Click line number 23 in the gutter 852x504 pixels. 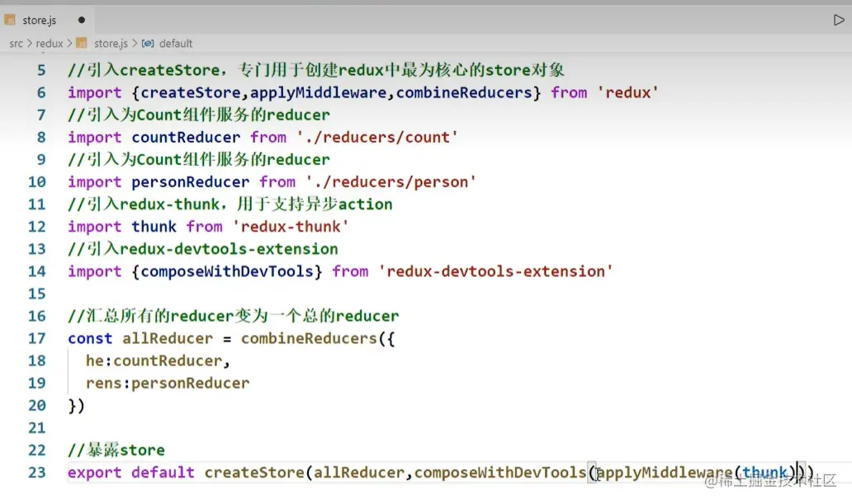tap(37, 473)
